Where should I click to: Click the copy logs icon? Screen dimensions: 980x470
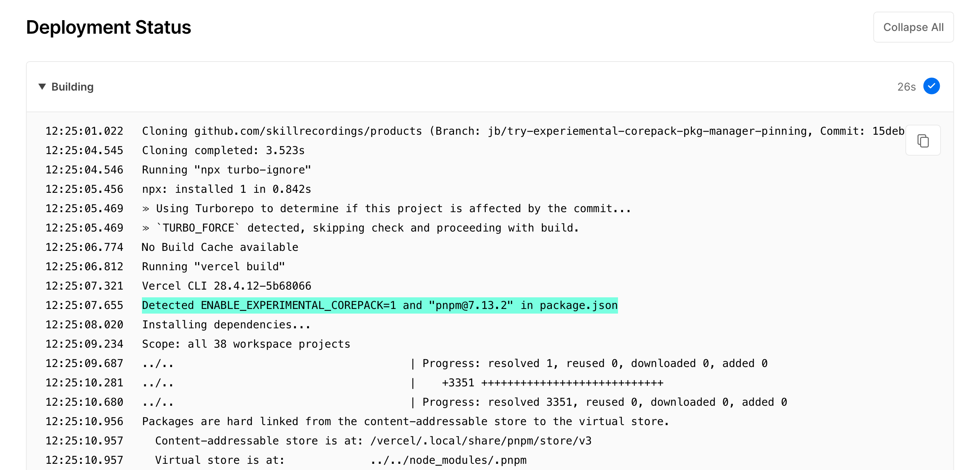[923, 140]
